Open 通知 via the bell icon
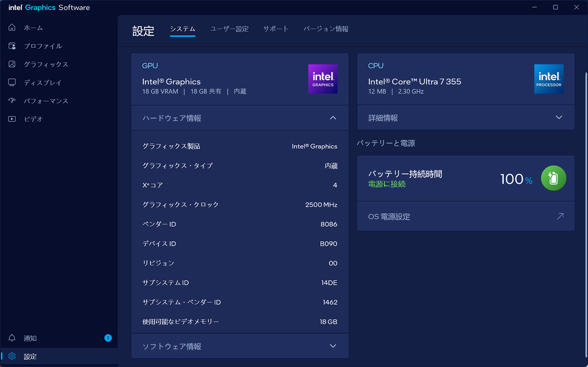This screenshot has height=367, width=588. pos(12,338)
